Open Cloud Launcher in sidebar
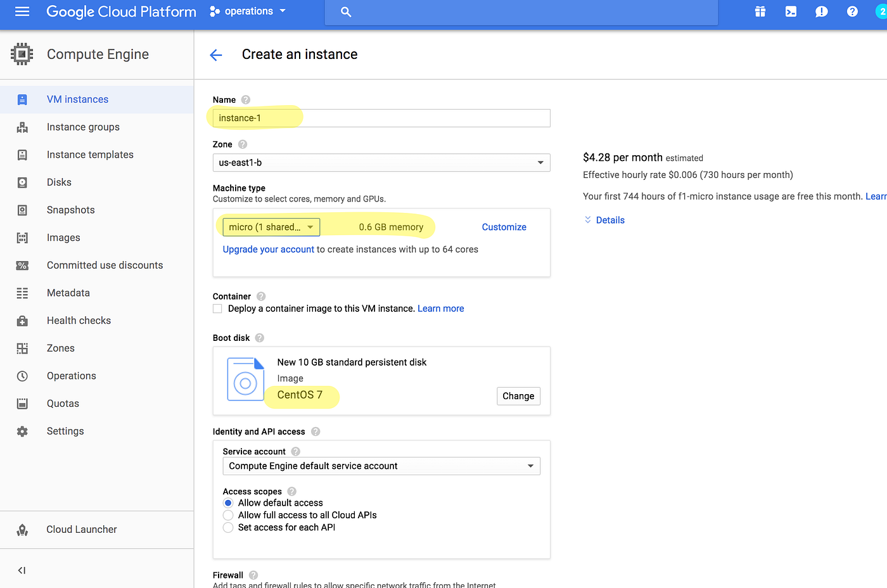 [82, 530]
